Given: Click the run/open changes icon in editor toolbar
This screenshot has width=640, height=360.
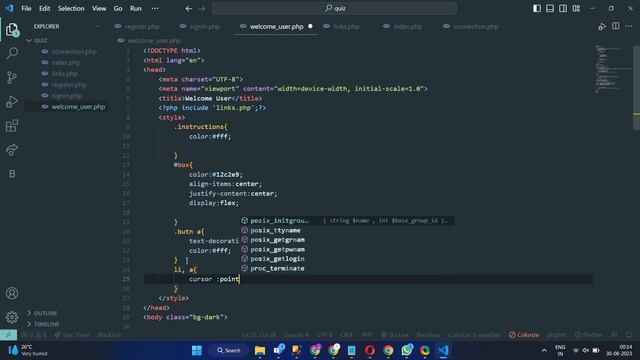Looking at the screenshot, I should click(602, 27).
